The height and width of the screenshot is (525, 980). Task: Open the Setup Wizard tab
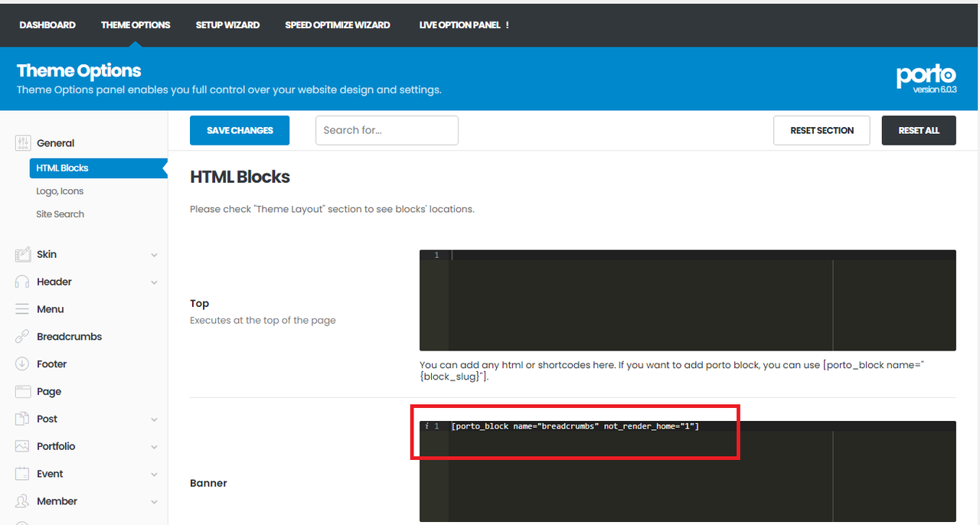(227, 25)
